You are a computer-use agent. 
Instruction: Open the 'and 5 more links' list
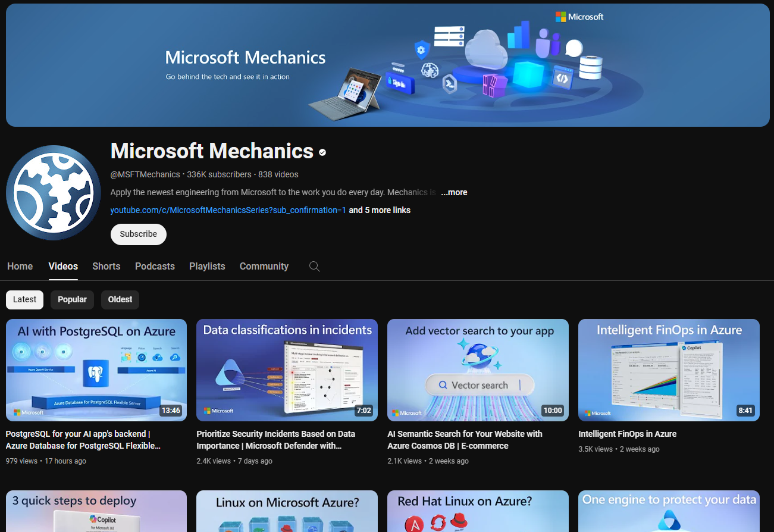380,210
